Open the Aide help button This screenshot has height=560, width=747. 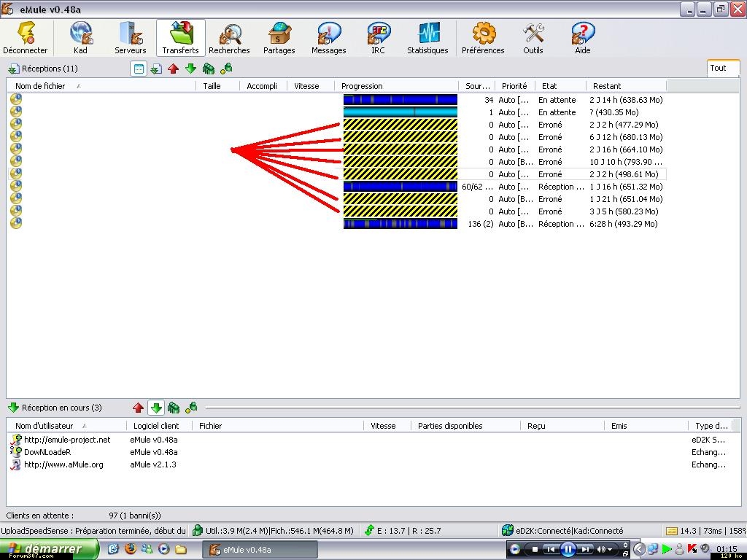[583, 38]
